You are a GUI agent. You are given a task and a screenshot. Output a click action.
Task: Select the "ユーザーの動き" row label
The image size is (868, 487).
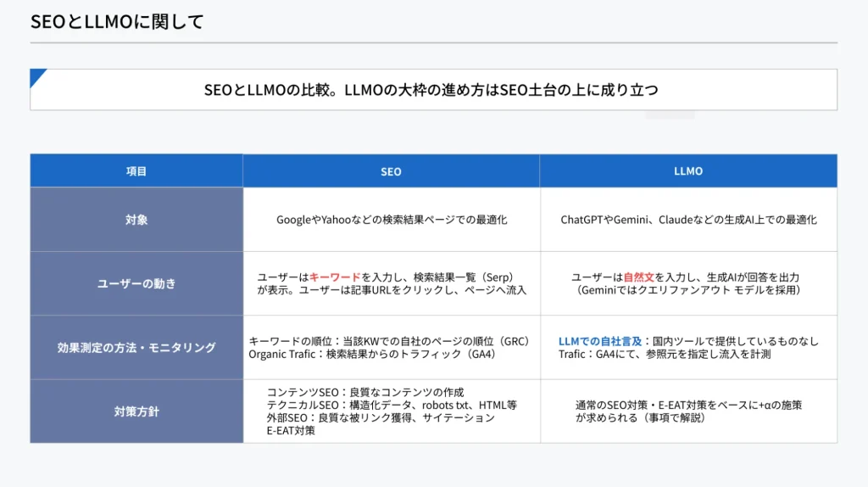coord(136,283)
